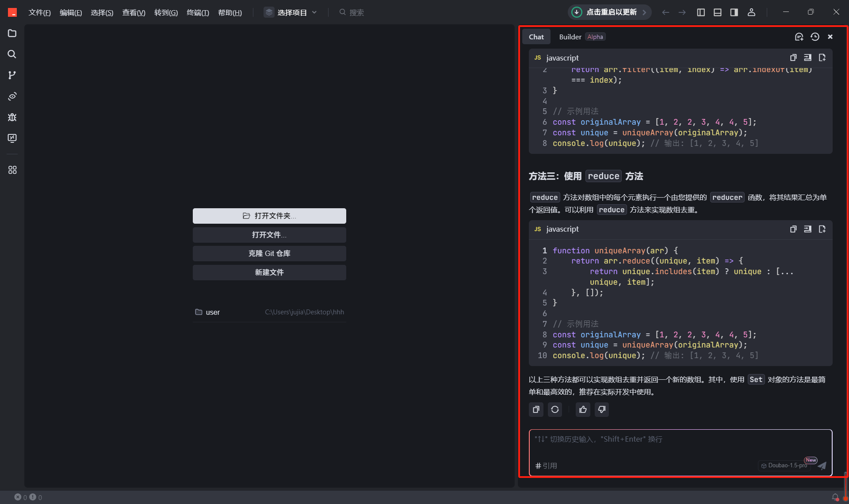Copy the reduce code block
Image resolution: width=849 pixels, height=504 pixels.
[x=793, y=229]
